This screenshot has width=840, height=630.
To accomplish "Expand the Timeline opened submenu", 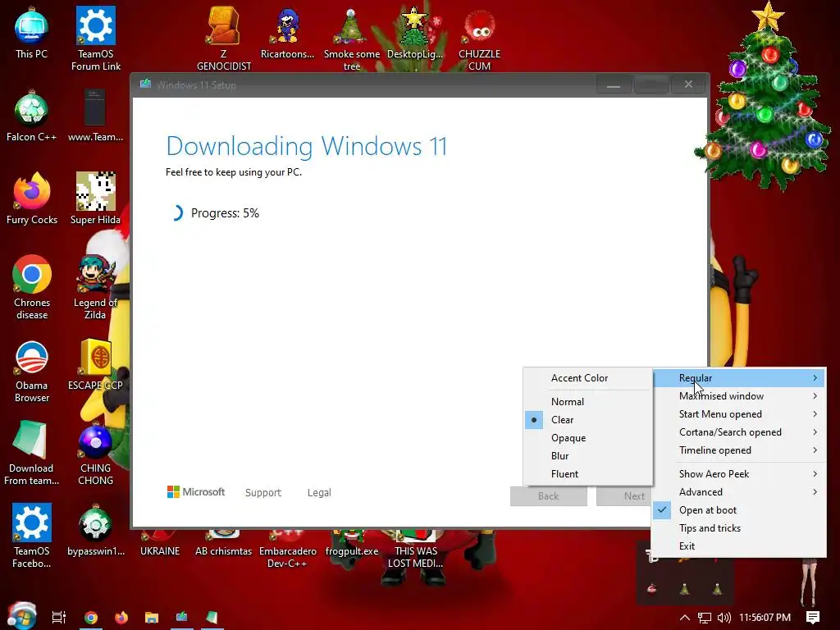I will [739, 450].
